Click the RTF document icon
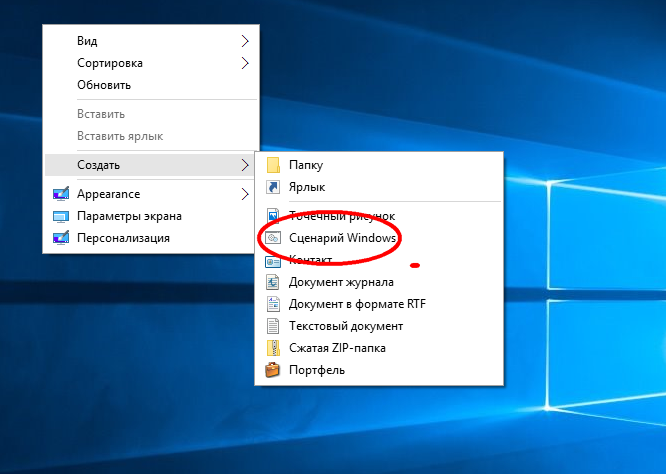 273,304
